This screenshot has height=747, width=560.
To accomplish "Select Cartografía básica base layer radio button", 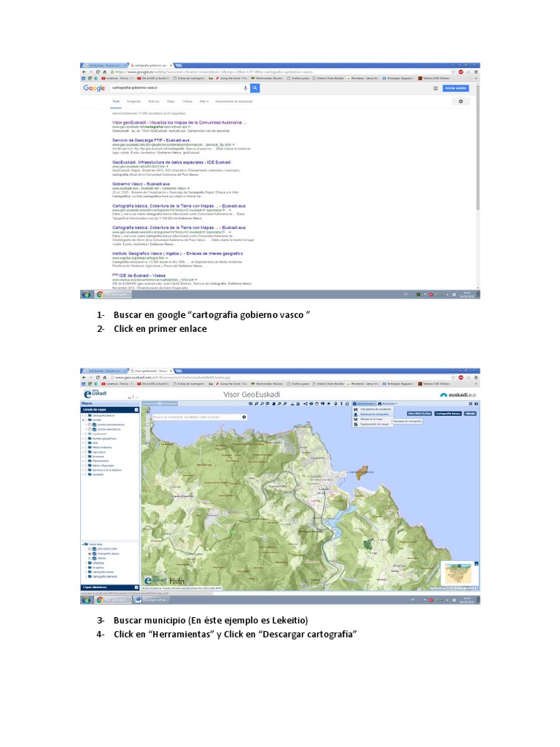I will [x=90, y=554].
